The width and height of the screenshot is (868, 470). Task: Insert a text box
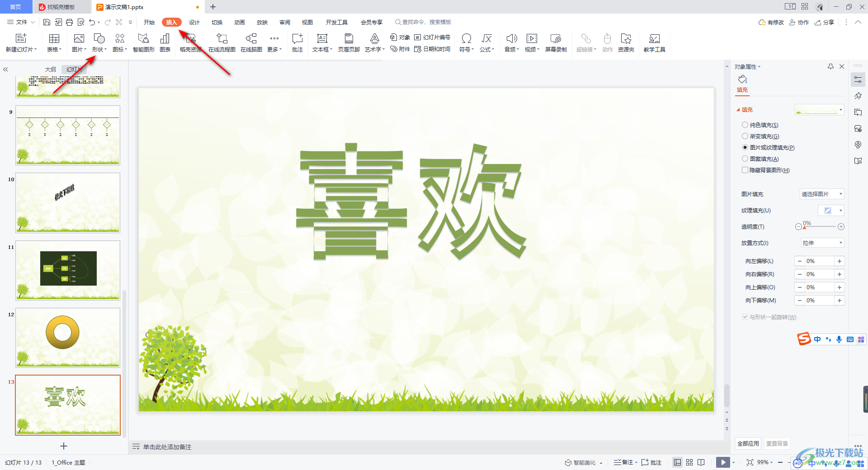(x=322, y=43)
